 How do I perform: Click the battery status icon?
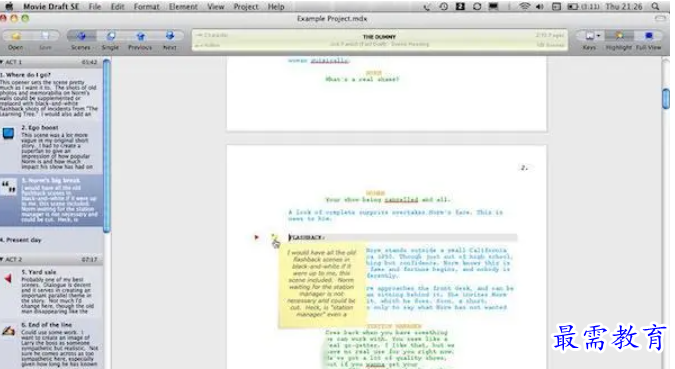pyautogui.click(x=573, y=6)
